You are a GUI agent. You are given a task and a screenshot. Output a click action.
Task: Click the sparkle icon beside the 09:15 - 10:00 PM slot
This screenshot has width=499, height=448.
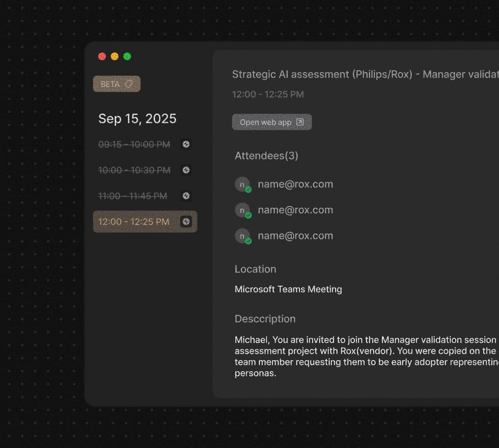pyautogui.click(x=186, y=144)
